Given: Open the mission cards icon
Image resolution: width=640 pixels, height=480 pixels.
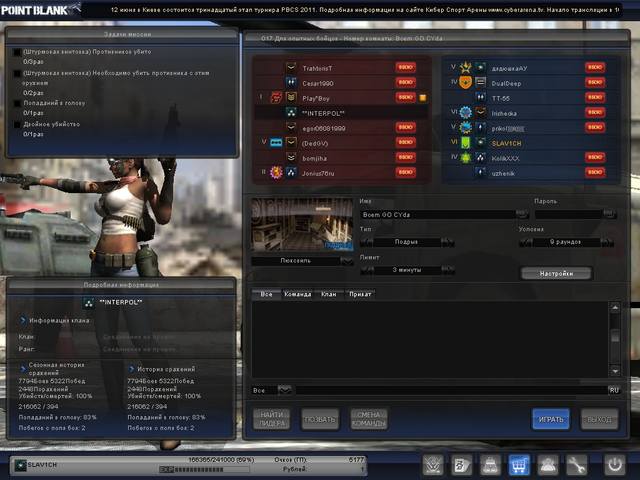Looking at the screenshot, I should (x=462, y=464).
